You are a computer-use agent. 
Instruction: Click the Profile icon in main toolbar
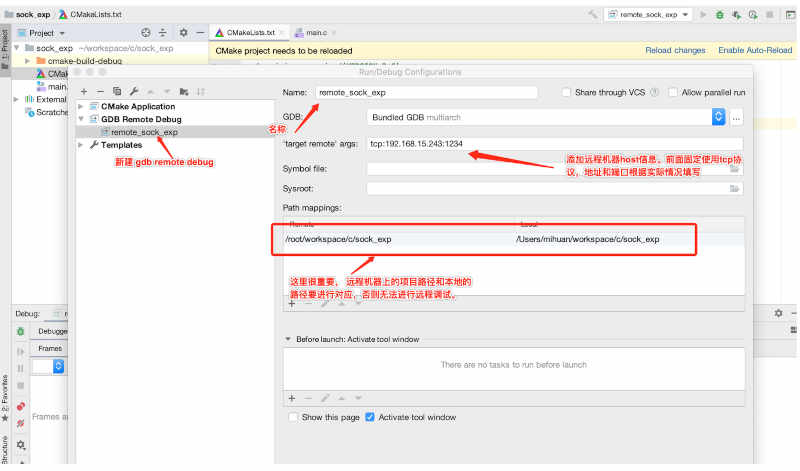coord(753,15)
